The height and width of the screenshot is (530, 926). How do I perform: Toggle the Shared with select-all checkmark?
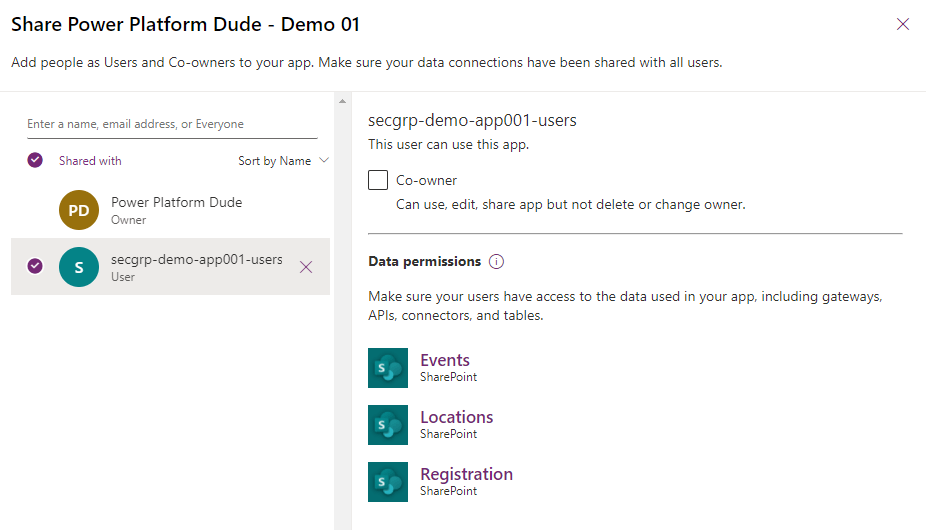coord(35,160)
